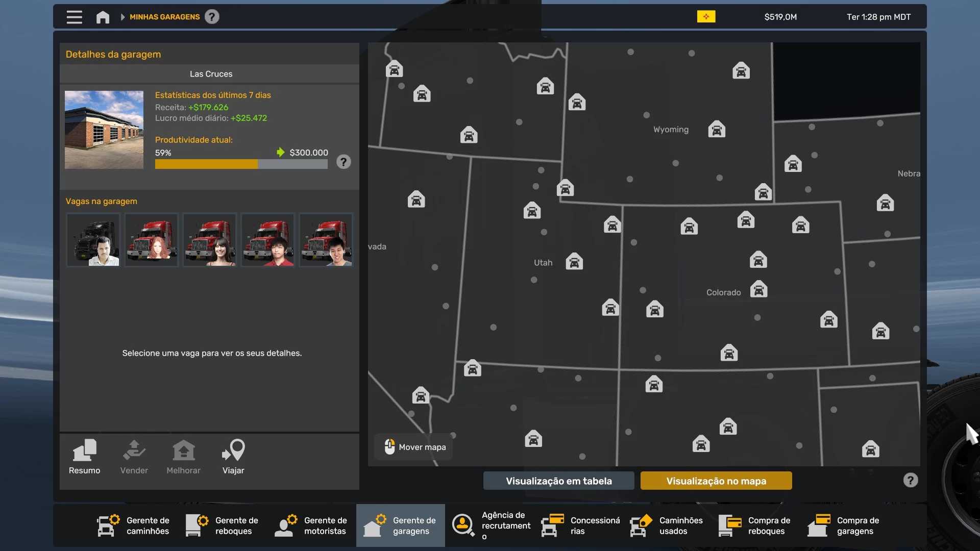The image size is (980, 551).
Task: Open Compra de garagens
Action: (844, 525)
